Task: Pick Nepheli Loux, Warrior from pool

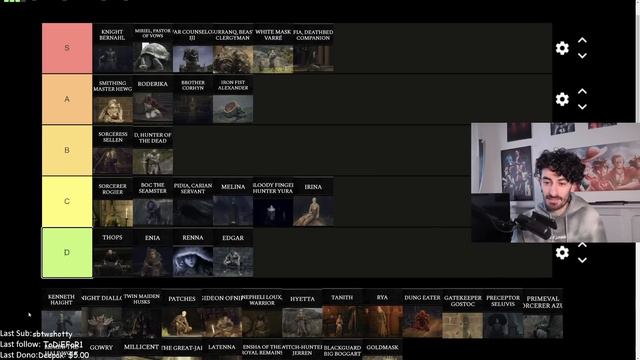Action: click(262, 313)
